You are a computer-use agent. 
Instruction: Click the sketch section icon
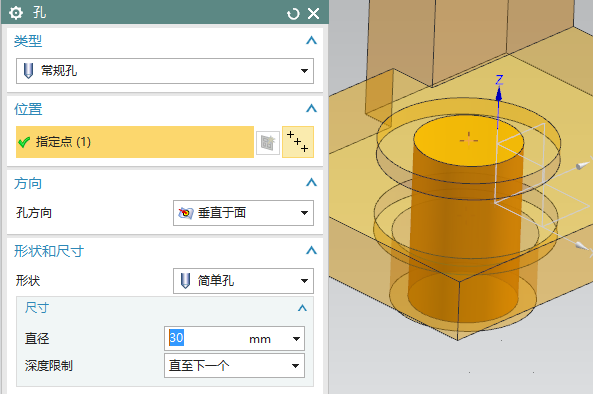tap(268, 143)
